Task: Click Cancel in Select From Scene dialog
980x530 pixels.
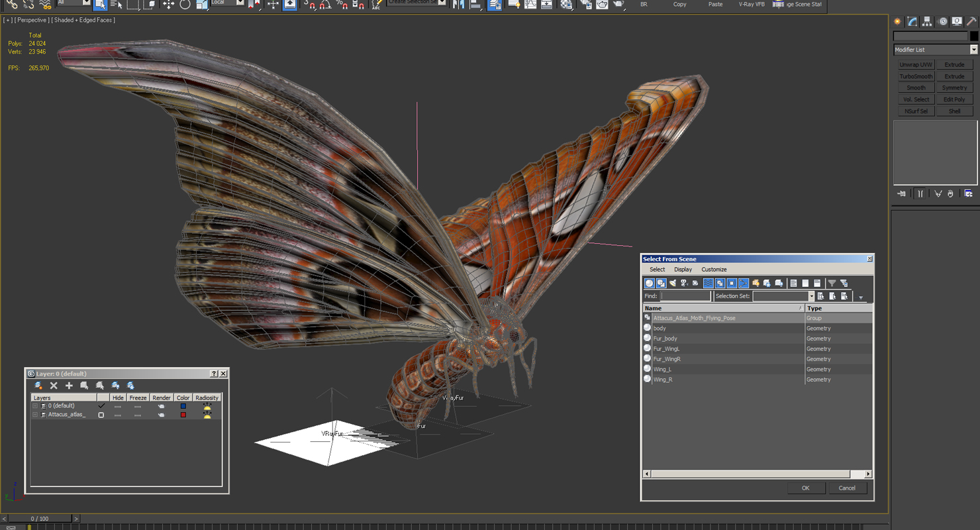Action: 847,488
